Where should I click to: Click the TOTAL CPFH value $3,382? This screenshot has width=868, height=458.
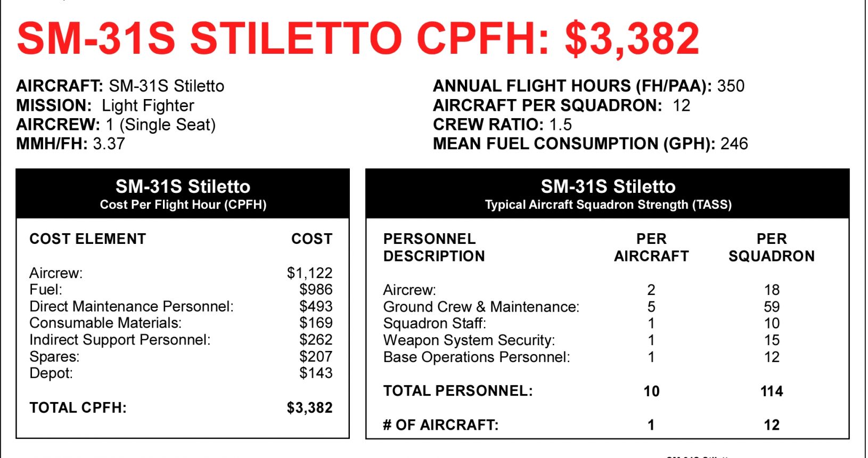click(x=309, y=408)
